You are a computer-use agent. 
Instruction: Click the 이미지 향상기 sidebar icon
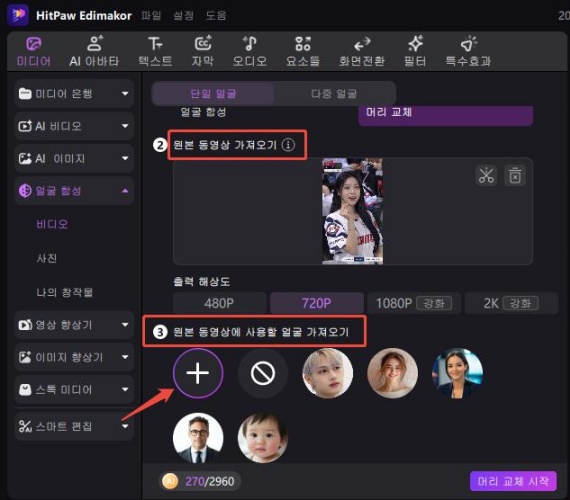pos(25,357)
